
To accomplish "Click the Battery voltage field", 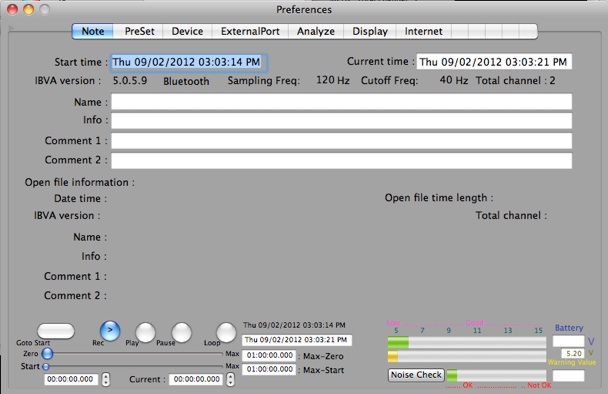I will [x=568, y=342].
